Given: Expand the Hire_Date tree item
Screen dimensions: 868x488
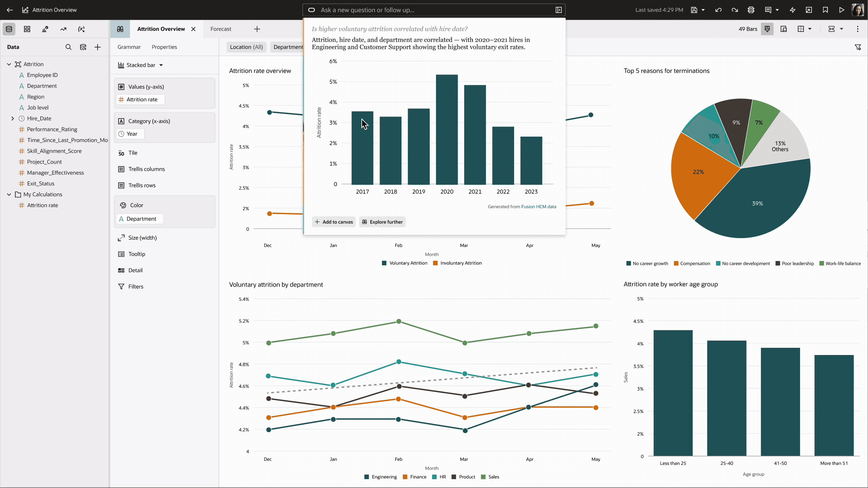Looking at the screenshot, I should pyautogui.click(x=12, y=118).
